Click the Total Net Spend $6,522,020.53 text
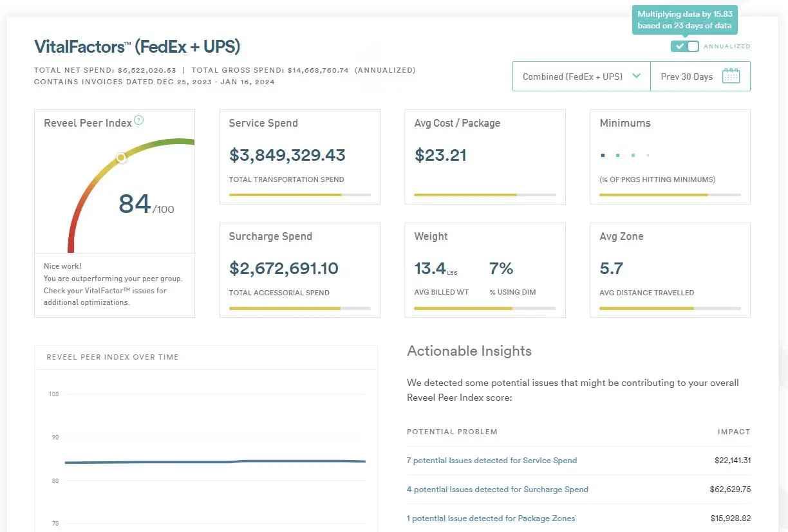This screenshot has width=788, height=532. point(105,70)
